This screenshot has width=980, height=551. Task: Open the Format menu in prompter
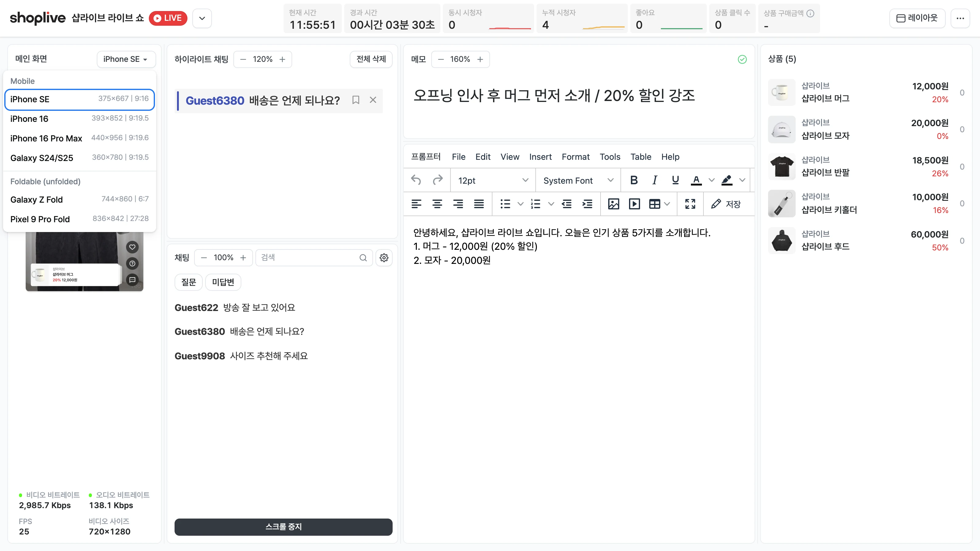(x=575, y=157)
